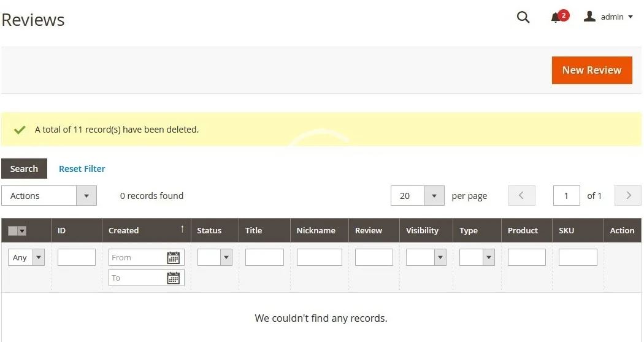Click the Reset Filter link
This screenshot has height=342, width=644.
tap(82, 169)
